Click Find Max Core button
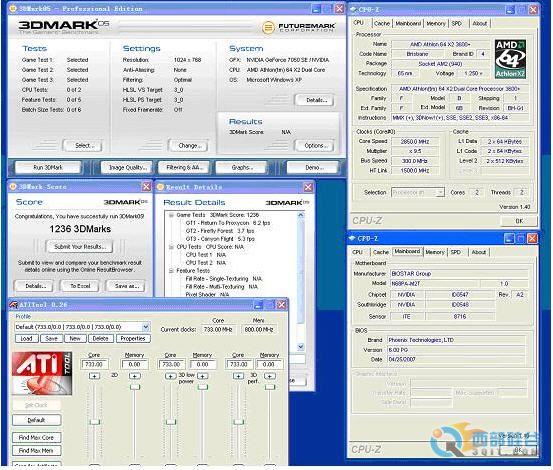Screen dimensions: 553x470 pyautogui.click(x=36, y=438)
